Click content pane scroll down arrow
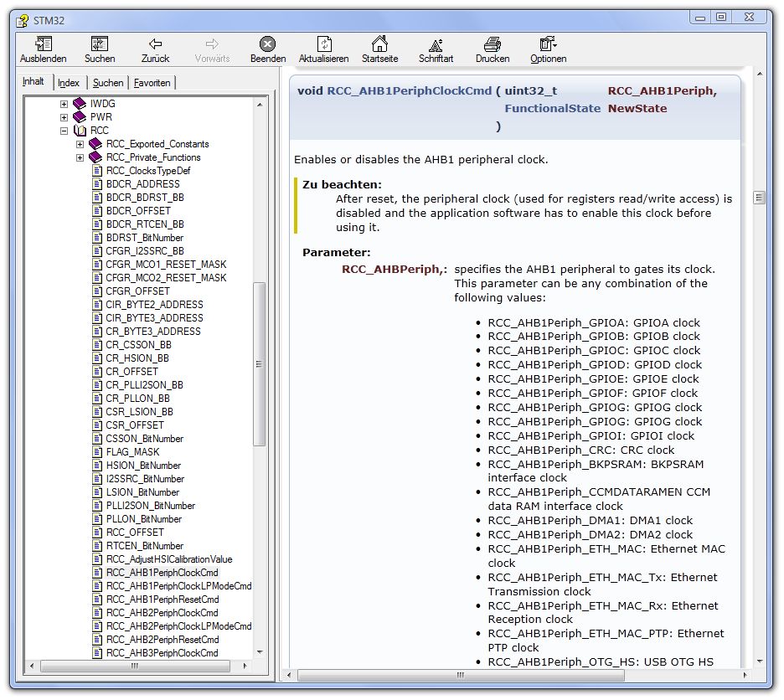 coord(760,661)
